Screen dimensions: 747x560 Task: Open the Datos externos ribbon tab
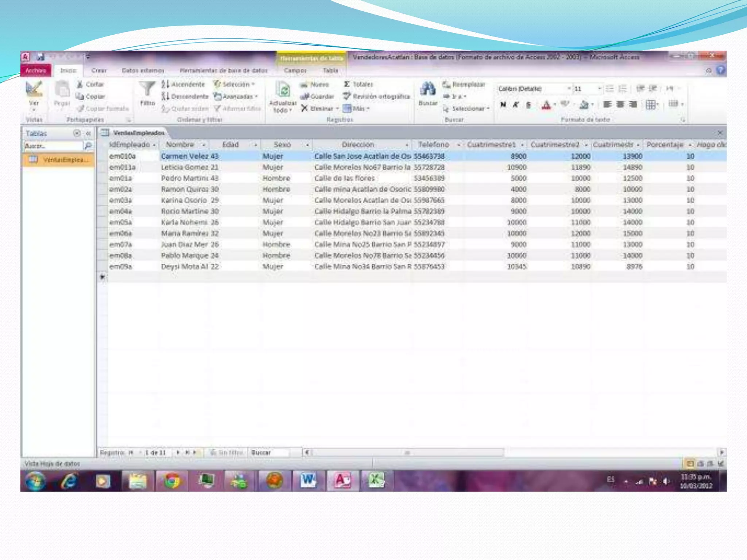click(143, 70)
